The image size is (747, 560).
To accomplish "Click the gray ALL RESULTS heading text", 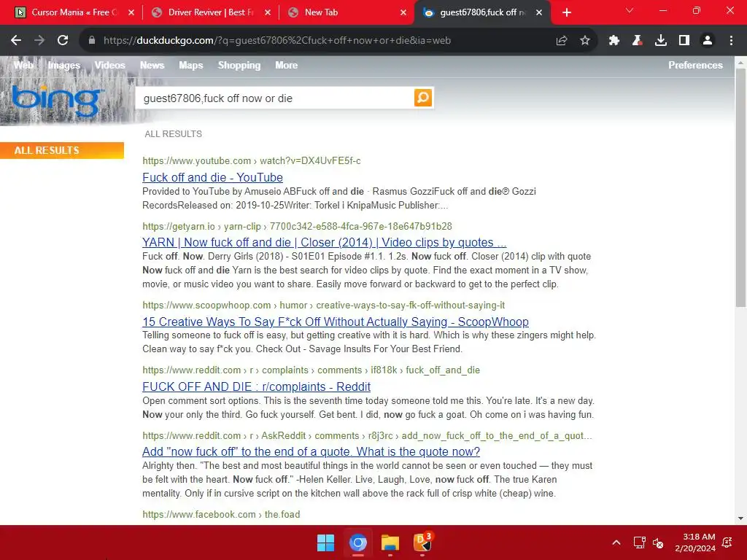I will [x=174, y=134].
